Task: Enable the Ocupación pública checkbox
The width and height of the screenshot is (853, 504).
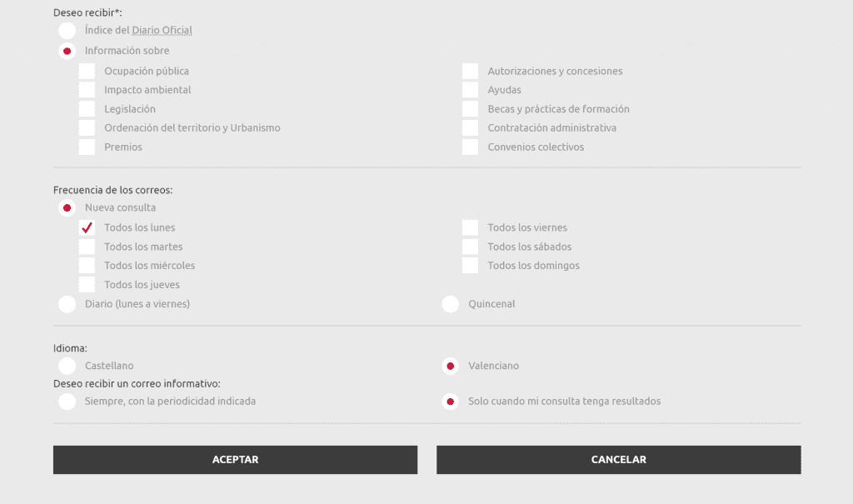Action: tap(87, 71)
